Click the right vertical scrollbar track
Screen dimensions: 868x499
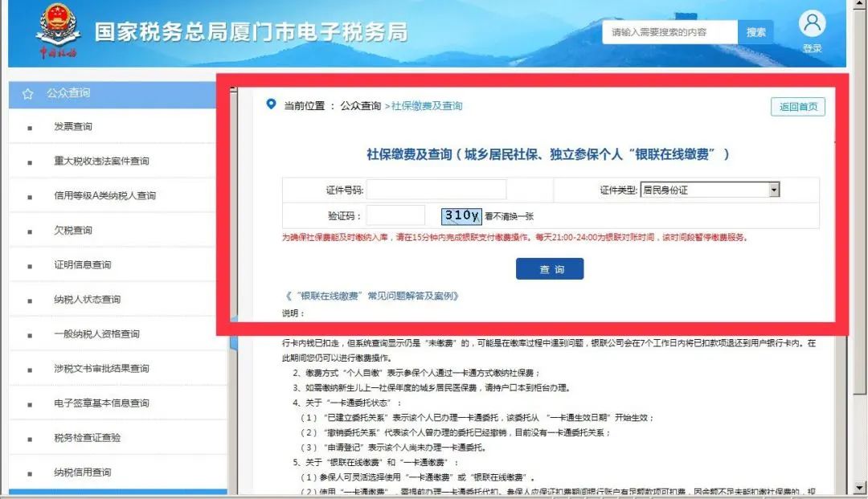(x=860, y=437)
